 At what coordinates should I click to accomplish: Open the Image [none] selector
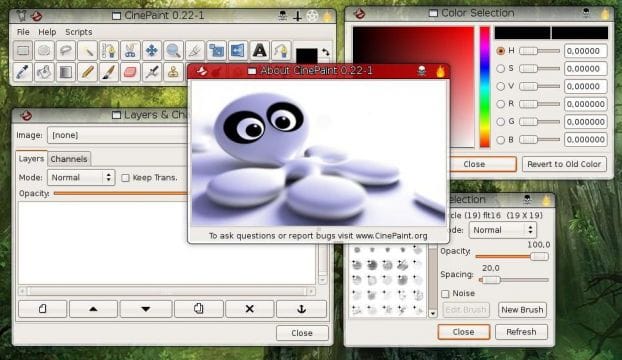click(117, 135)
